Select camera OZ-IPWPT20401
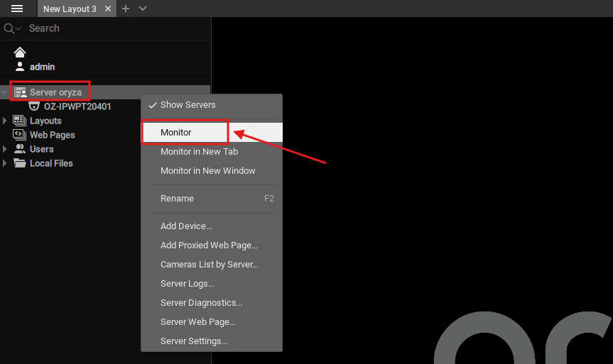The image size is (613, 364). pyautogui.click(x=77, y=106)
